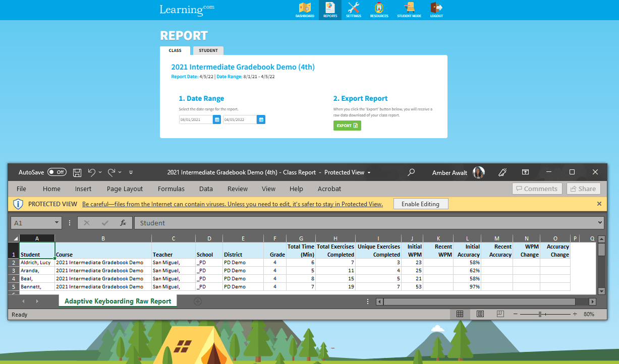The width and height of the screenshot is (619, 364).
Task: Click the Save icon in Excel's Quick Access Toolbar
Action: pyautogui.click(x=77, y=172)
